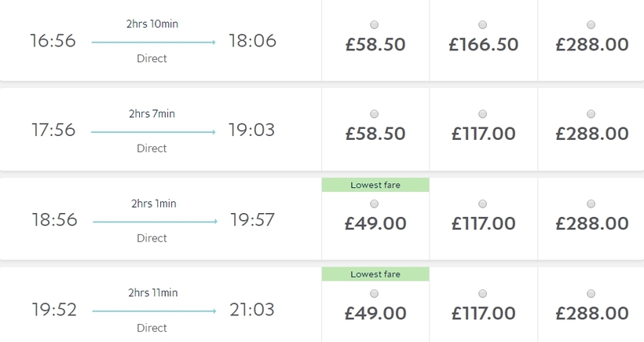Click the Lowest fare badge on the 18:56 row
Image resolution: width=644 pixels, height=342 pixels.
point(375,185)
